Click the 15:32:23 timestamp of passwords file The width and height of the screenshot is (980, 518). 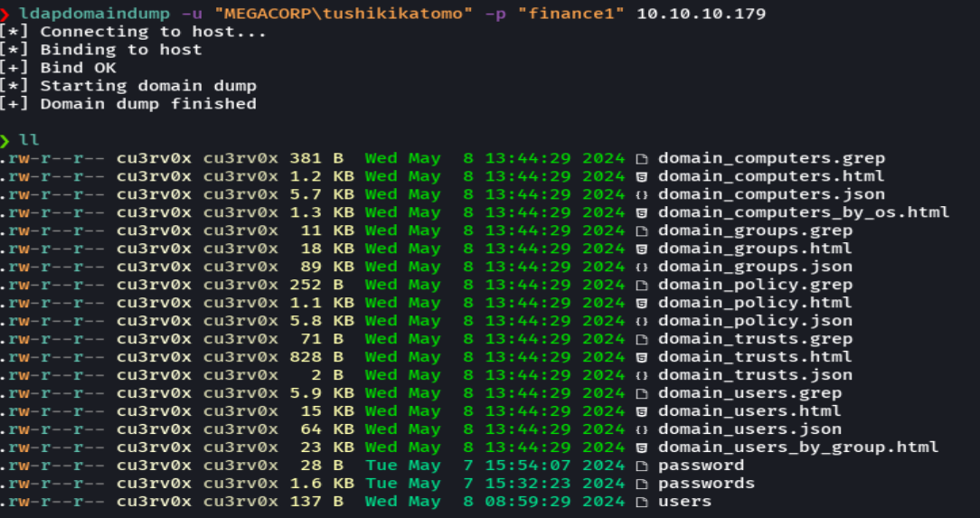pyautogui.click(x=528, y=485)
